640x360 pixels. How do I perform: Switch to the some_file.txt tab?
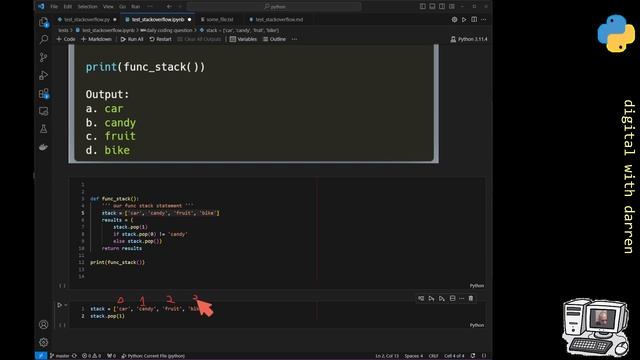[x=220, y=20]
